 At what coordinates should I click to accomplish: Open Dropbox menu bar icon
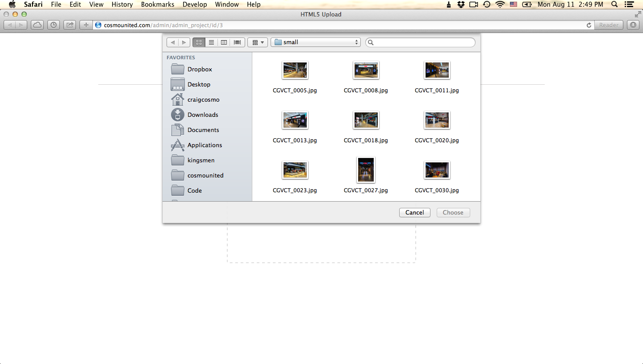click(461, 4)
